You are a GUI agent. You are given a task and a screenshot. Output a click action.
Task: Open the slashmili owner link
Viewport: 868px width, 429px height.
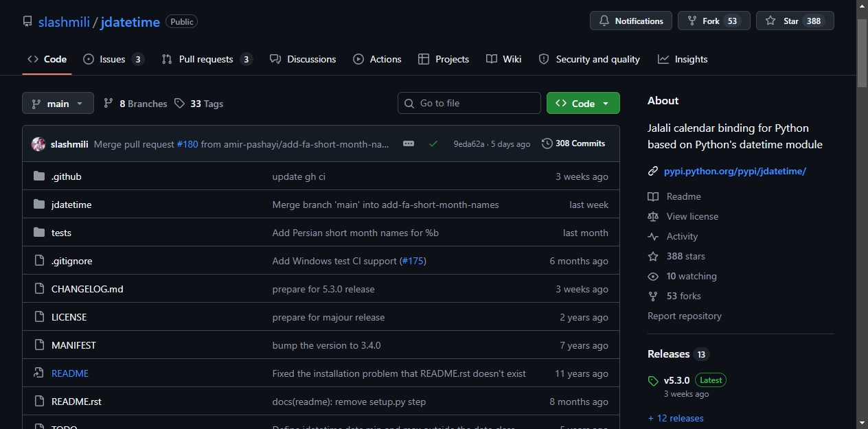[x=64, y=22]
